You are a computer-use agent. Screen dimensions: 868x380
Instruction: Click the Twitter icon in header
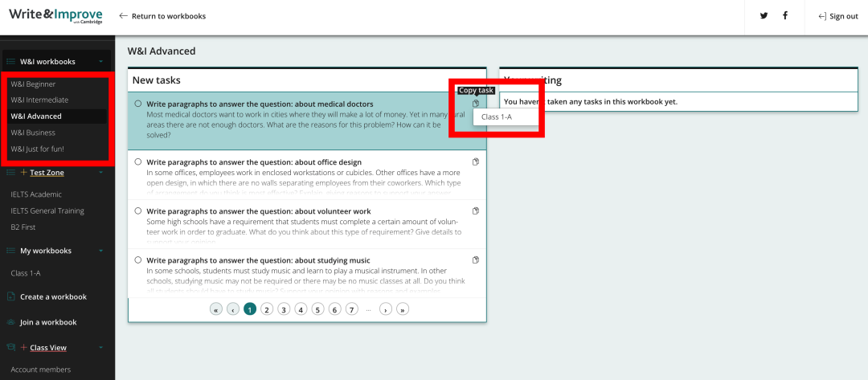764,16
